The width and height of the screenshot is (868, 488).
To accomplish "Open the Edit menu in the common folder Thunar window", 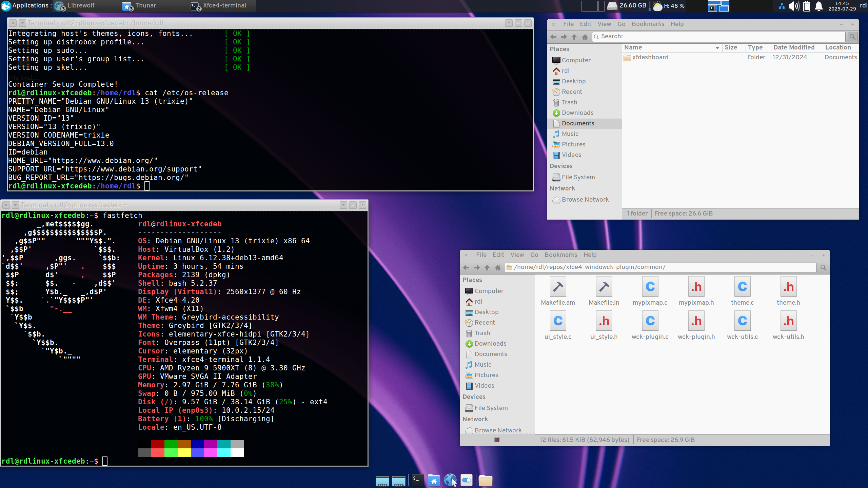I will pyautogui.click(x=498, y=255).
